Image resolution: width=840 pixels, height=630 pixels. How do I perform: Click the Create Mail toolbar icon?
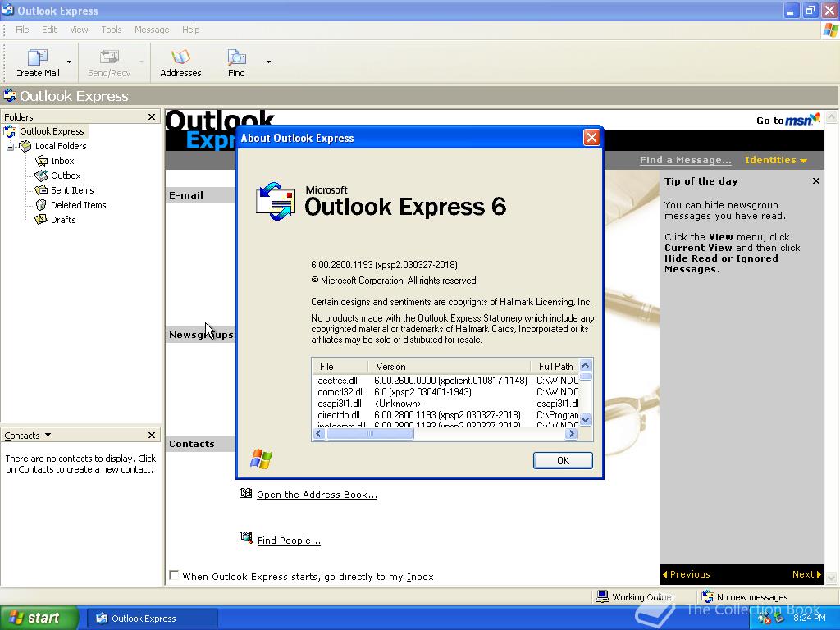click(x=38, y=57)
